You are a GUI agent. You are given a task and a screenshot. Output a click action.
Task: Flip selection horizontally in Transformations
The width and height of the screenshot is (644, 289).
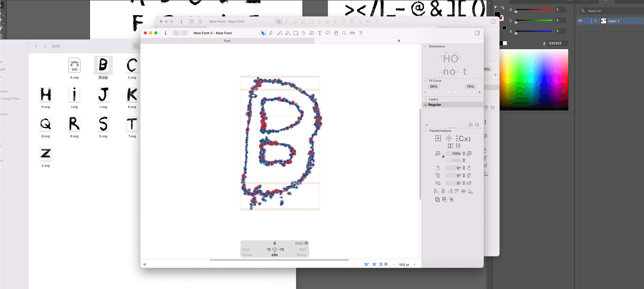(450, 146)
